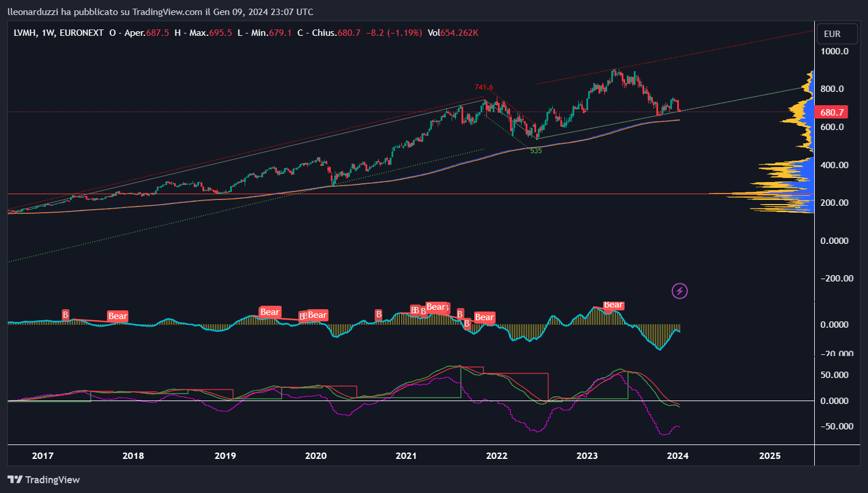Click the 1000.0 price scale label

tap(834, 51)
